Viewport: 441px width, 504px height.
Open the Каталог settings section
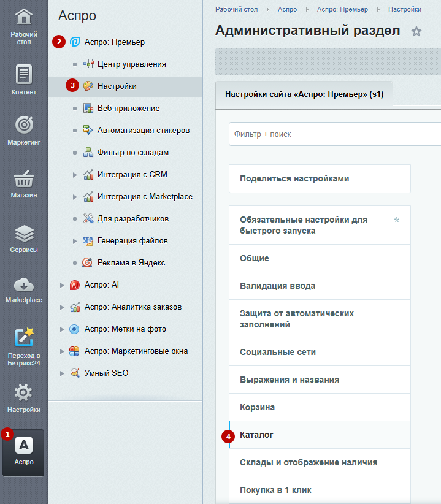[320, 435]
